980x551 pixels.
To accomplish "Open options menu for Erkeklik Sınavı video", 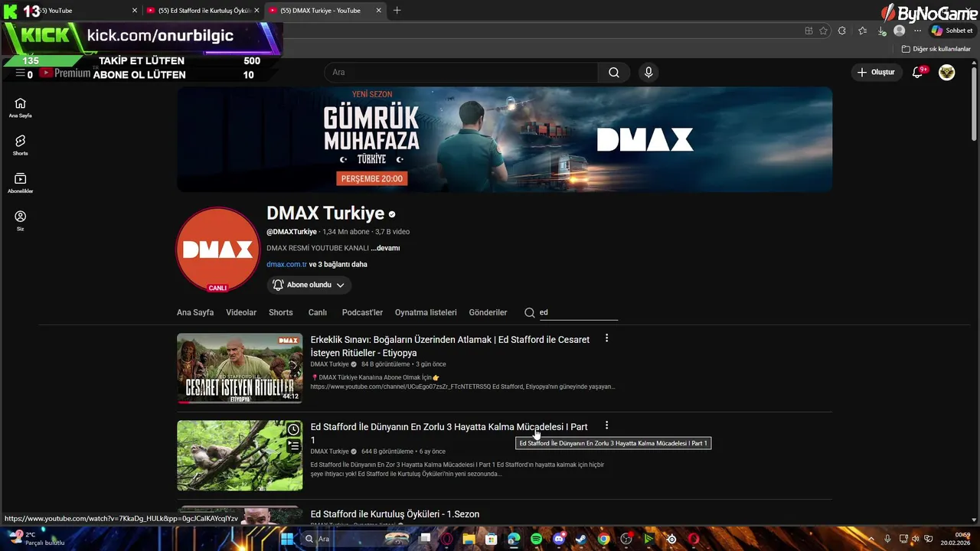I will tap(606, 338).
